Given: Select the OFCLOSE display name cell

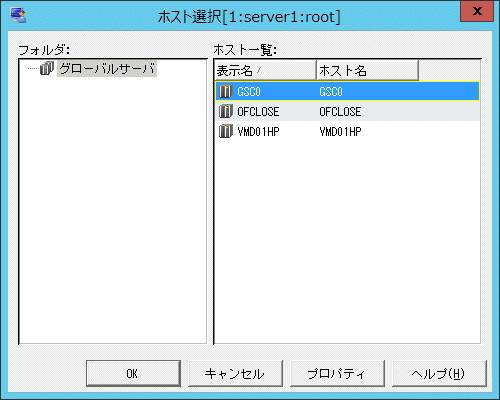Looking at the screenshot, I should [x=258, y=111].
